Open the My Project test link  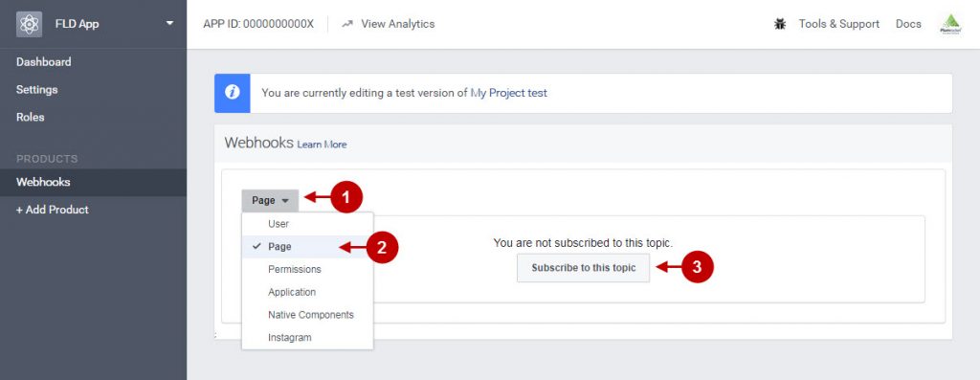[509, 93]
